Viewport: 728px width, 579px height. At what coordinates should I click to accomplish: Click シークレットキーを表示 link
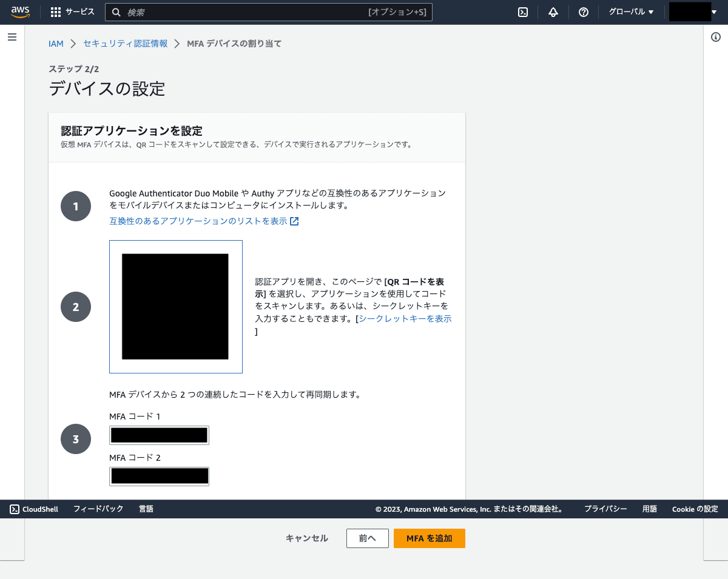point(405,319)
